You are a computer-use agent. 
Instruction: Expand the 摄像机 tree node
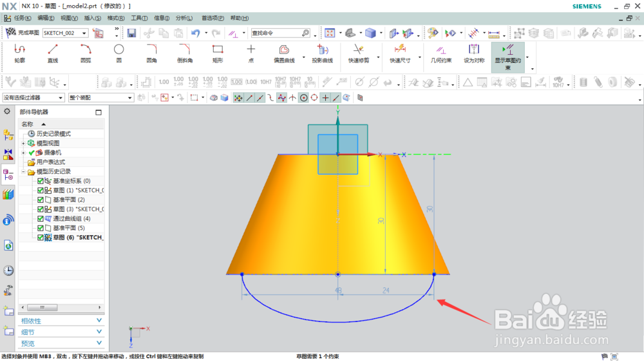(x=23, y=153)
